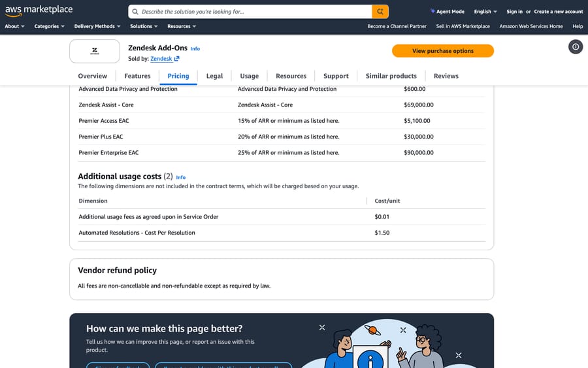Click Create a new account link
Viewport: 588px width, 368px height.
point(559,12)
